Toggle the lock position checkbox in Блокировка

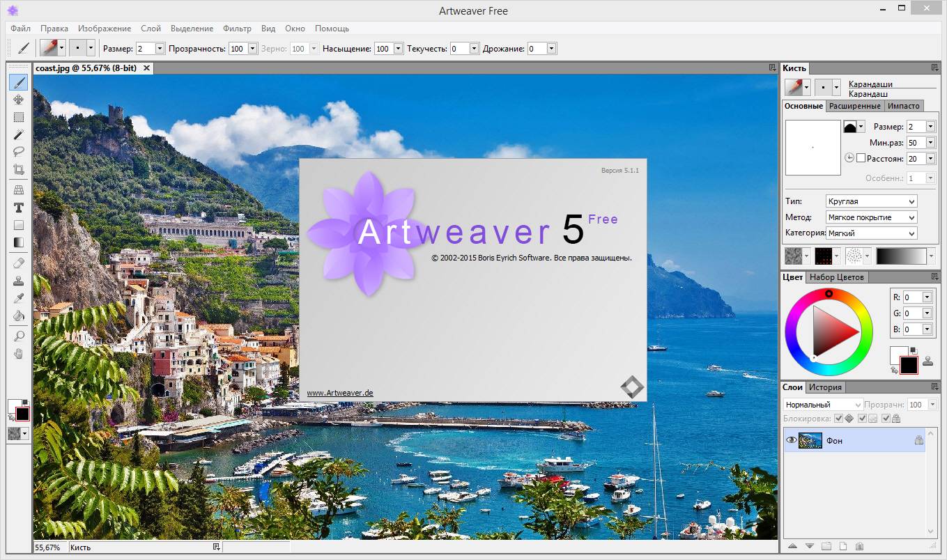coord(839,419)
